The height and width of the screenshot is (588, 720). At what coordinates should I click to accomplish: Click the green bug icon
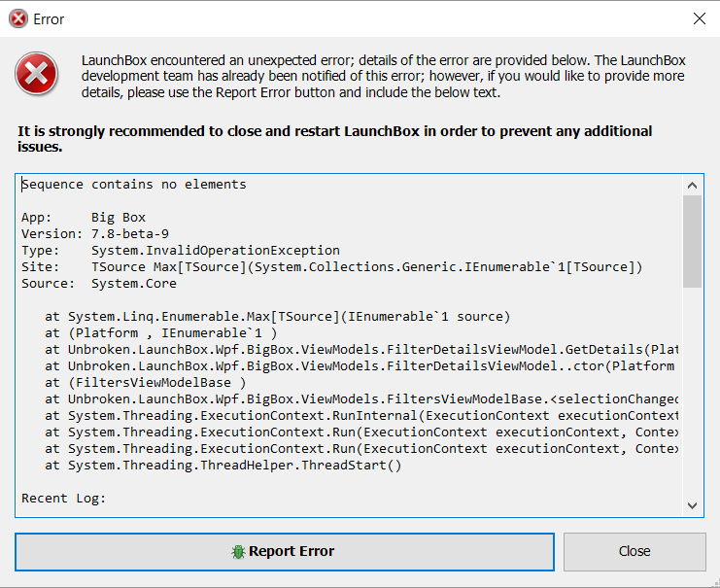click(238, 552)
